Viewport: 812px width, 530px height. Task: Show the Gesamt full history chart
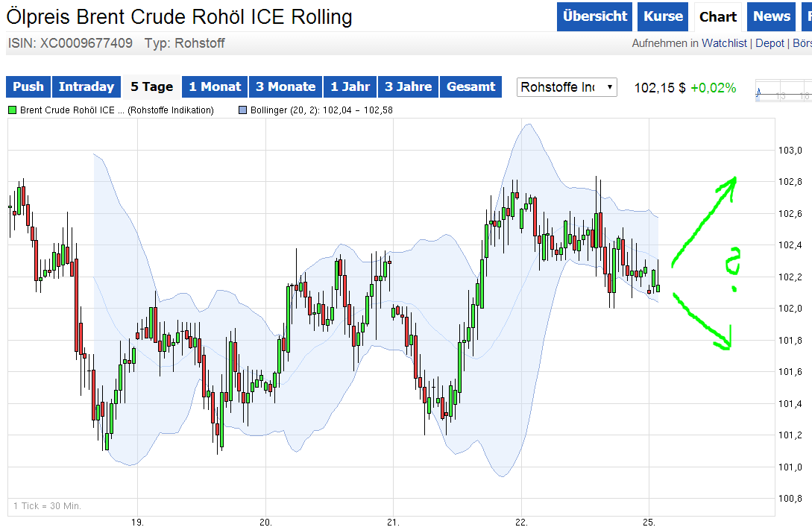[470, 86]
